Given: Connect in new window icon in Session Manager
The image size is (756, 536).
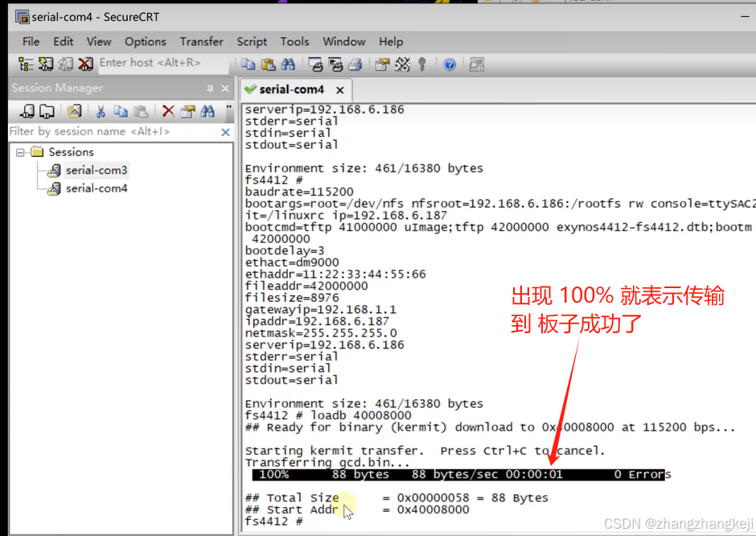Looking at the screenshot, I should tap(47, 111).
